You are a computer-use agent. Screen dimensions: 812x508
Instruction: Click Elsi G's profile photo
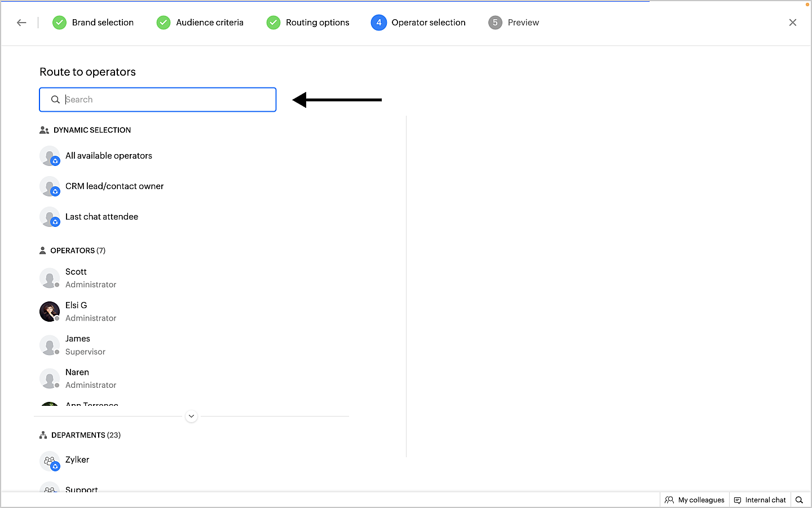coord(50,312)
